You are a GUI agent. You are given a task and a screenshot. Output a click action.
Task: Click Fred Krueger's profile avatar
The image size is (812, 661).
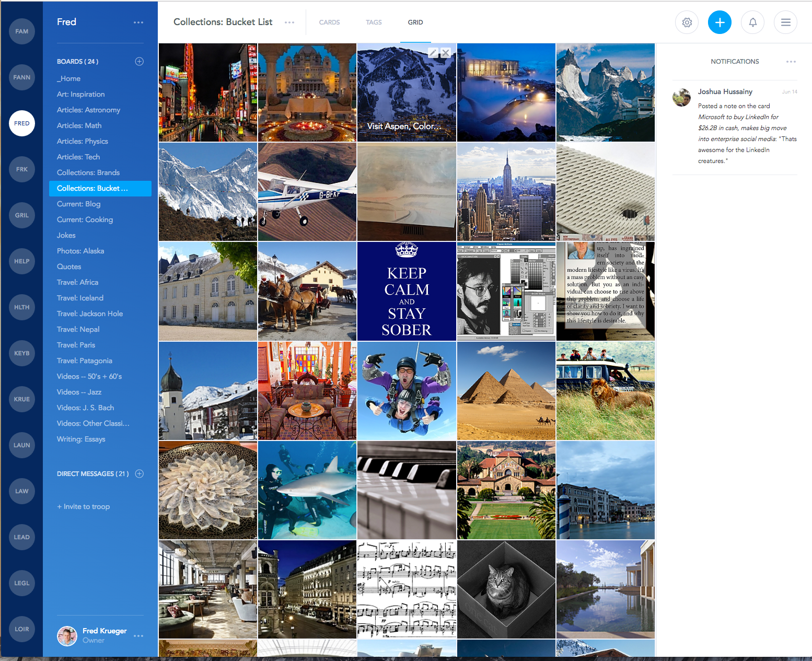tap(67, 636)
